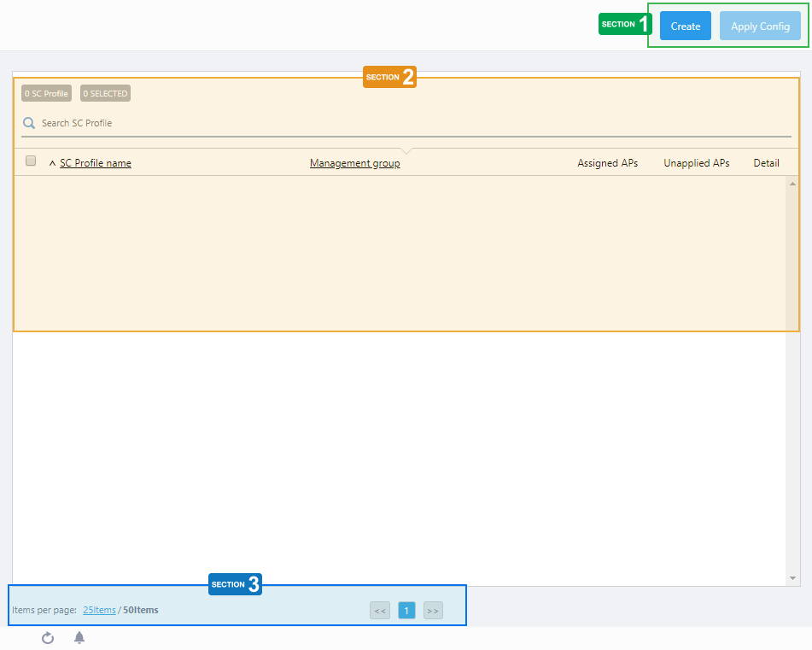This screenshot has height=650, width=812.
Task: Focus the Search SC Profile field
Action: click(410, 123)
